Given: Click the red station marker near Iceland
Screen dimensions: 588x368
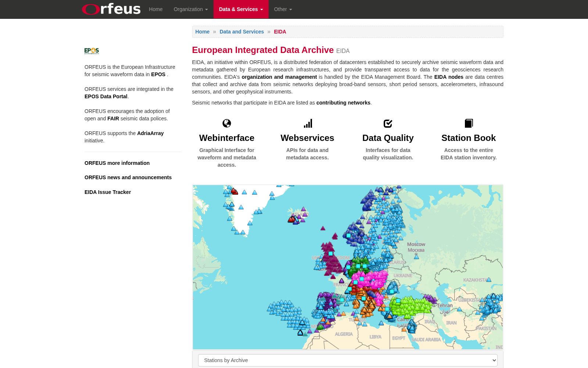Looking at the screenshot, I should pos(292,219).
